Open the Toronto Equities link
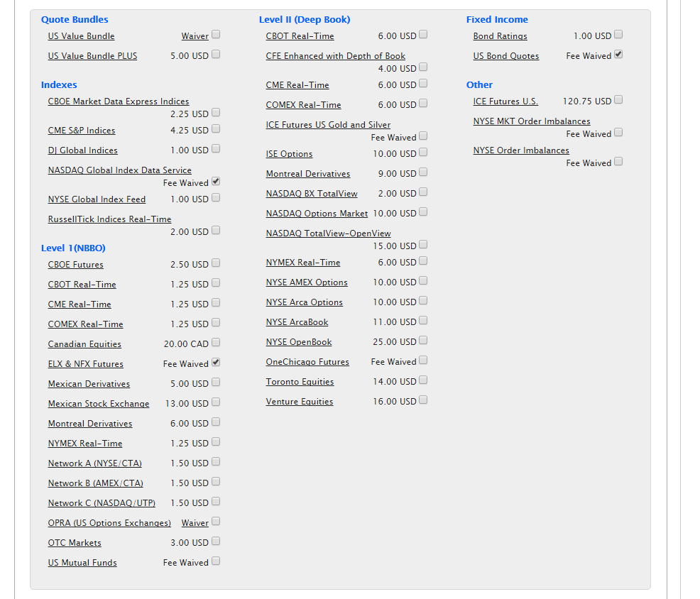 [300, 382]
